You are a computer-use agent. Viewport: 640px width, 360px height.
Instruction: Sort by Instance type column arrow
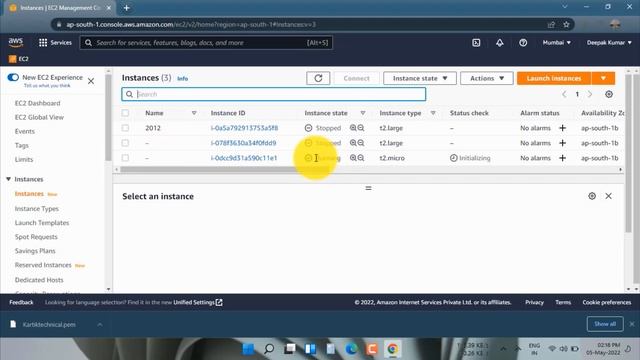(433, 113)
